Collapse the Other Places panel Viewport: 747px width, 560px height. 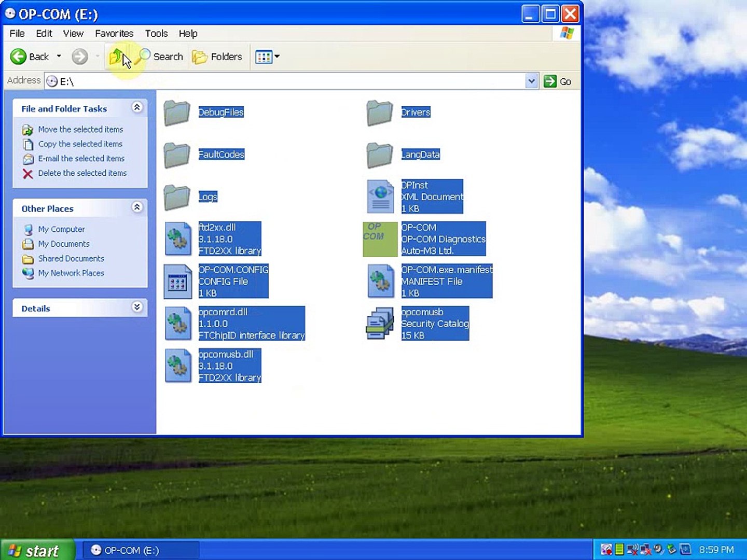click(137, 207)
